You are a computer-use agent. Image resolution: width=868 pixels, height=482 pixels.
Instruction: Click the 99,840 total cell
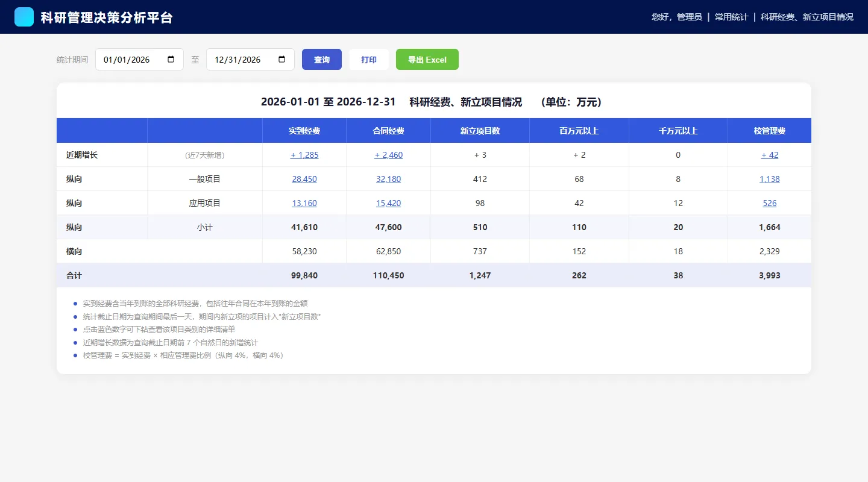pos(304,275)
